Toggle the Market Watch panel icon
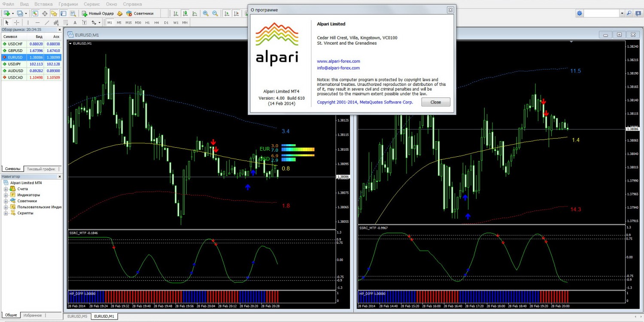The height and width of the screenshot is (322, 644). (x=35, y=13)
